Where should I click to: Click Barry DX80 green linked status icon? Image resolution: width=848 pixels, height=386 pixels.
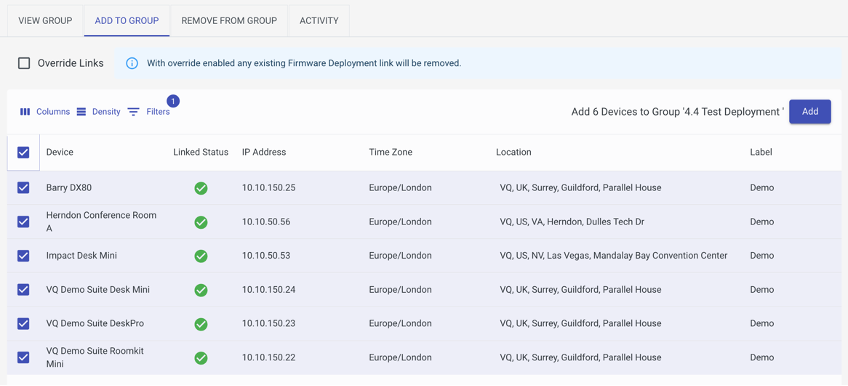201,188
